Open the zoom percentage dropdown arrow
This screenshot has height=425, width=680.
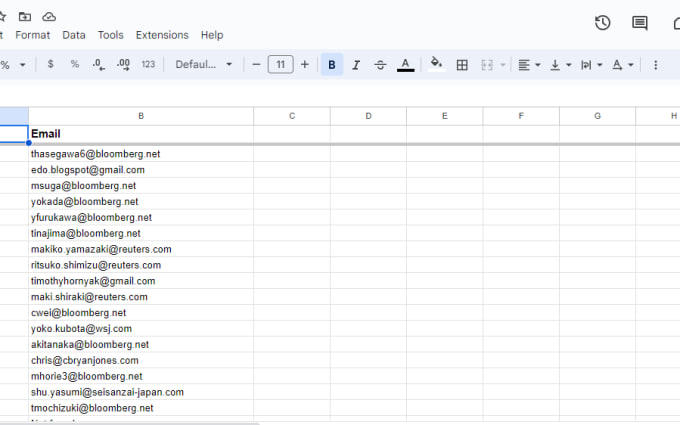point(23,65)
